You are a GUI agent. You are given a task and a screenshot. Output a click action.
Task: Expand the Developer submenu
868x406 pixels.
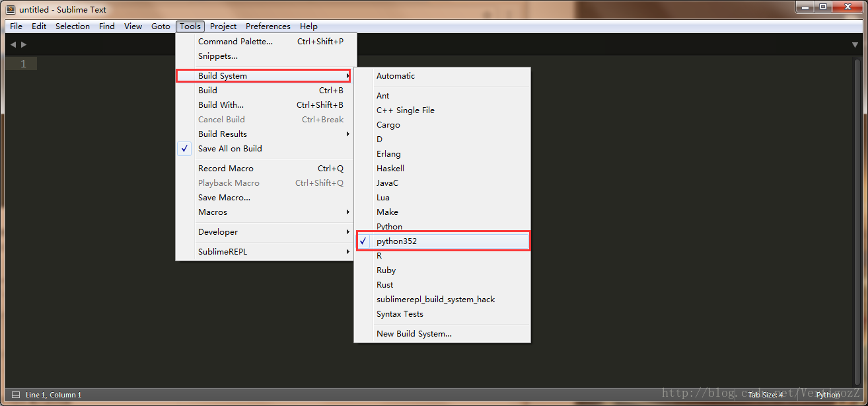(266, 232)
